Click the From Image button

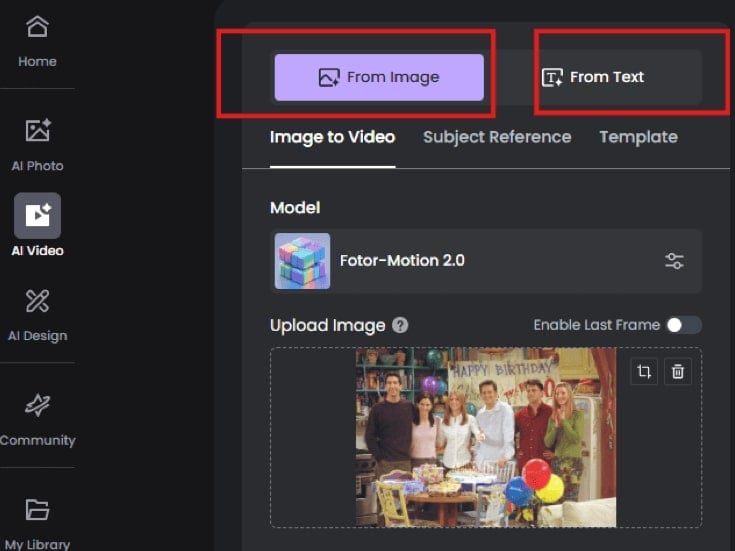pyautogui.click(x=379, y=77)
